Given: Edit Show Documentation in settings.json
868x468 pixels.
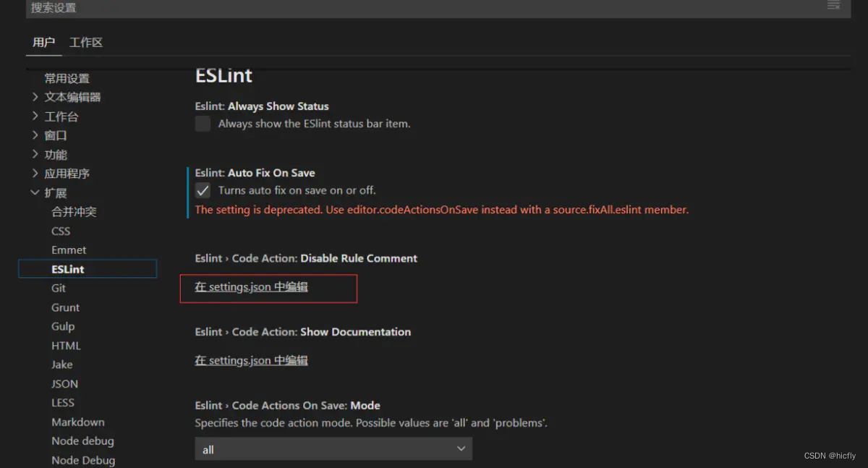Looking at the screenshot, I should [252, 360].
